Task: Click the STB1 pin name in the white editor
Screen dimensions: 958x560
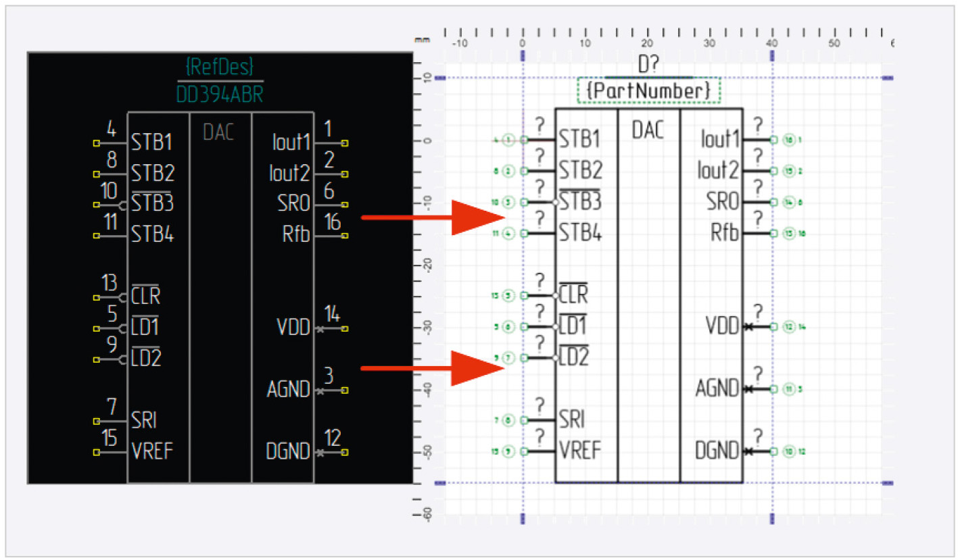Action: point(580,141)
